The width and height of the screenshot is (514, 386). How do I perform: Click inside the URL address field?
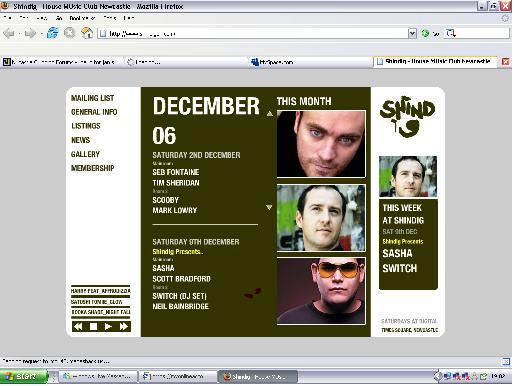point(253,33)
